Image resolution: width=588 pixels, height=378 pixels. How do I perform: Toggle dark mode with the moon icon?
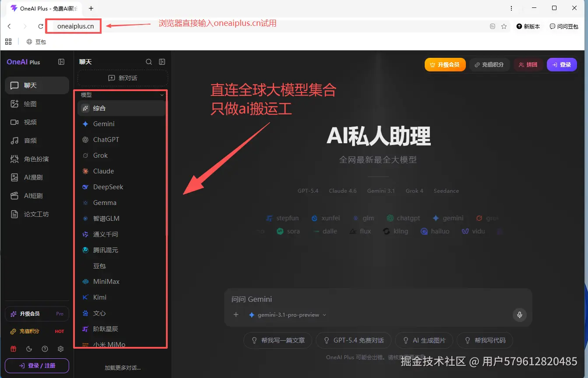click(28, 349)
